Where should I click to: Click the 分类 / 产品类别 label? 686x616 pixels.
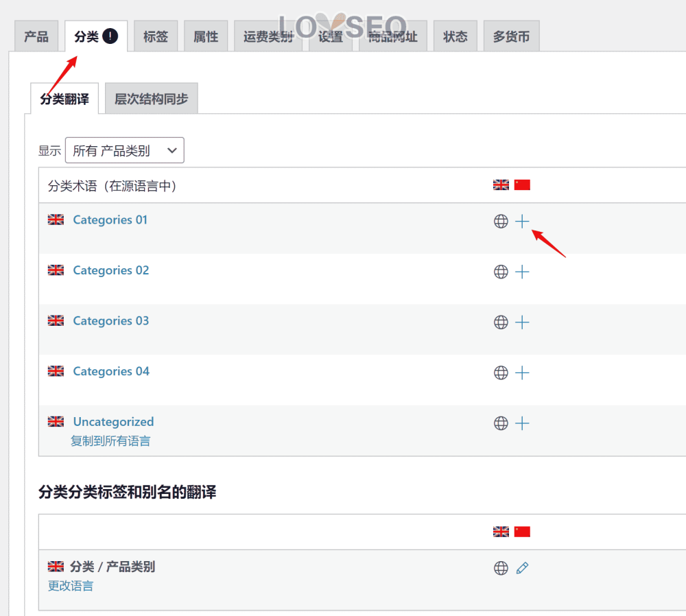[113, 567]
